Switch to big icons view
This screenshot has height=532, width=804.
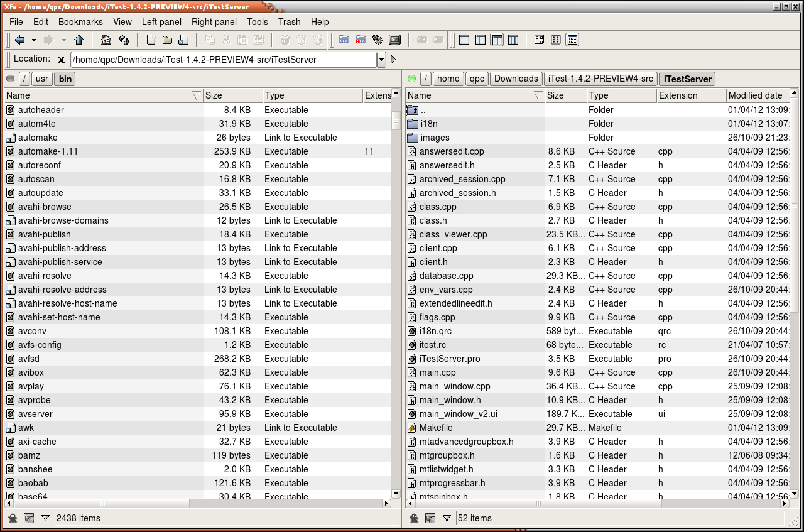539,40
